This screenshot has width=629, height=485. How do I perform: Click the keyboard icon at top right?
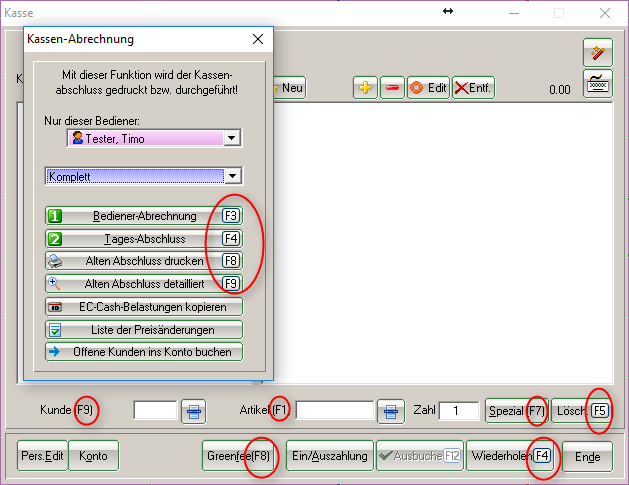(x=597, y=83)
